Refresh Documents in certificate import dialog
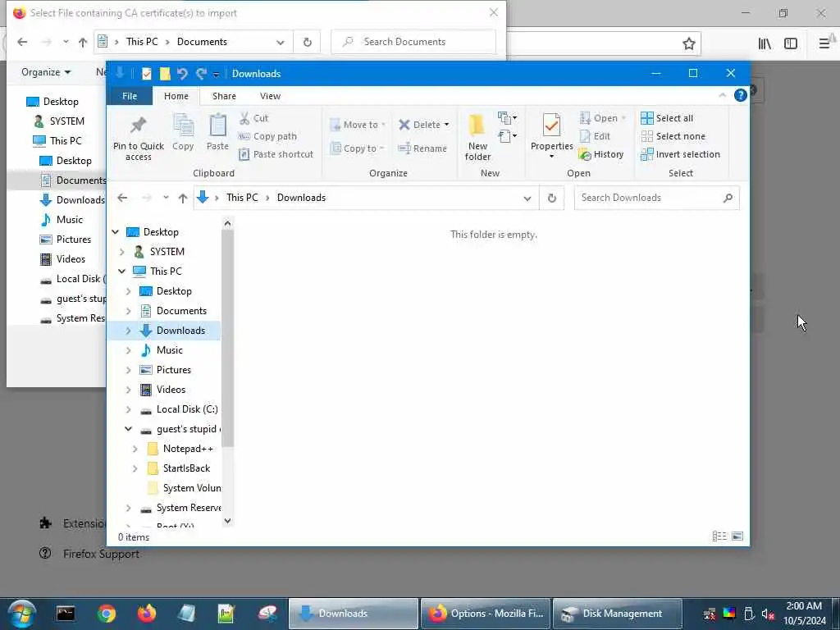This screenshot has height=630, width=840. [x=307, y=42]
